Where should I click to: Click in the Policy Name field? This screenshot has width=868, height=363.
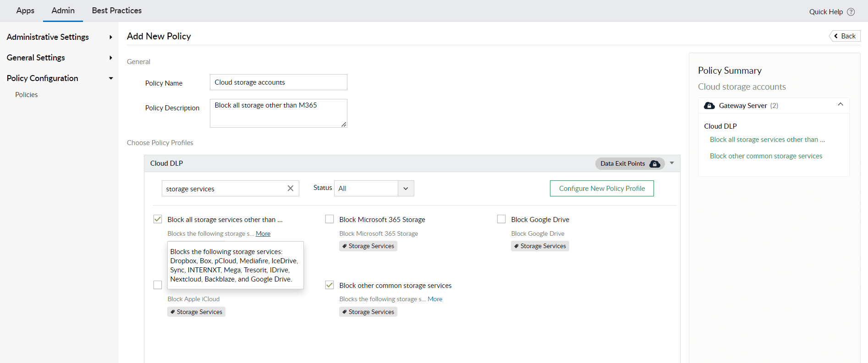point(278,82)
